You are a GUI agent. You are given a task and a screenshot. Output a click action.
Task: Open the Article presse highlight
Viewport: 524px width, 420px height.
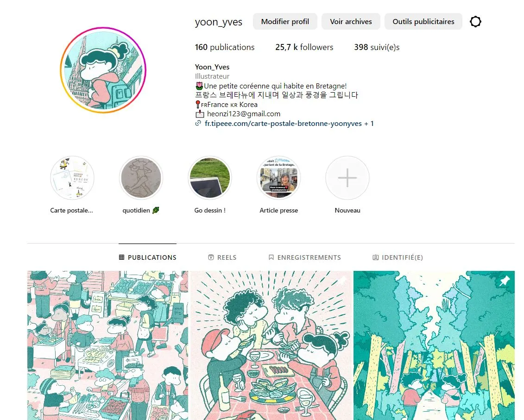click(x=279, y=178)
